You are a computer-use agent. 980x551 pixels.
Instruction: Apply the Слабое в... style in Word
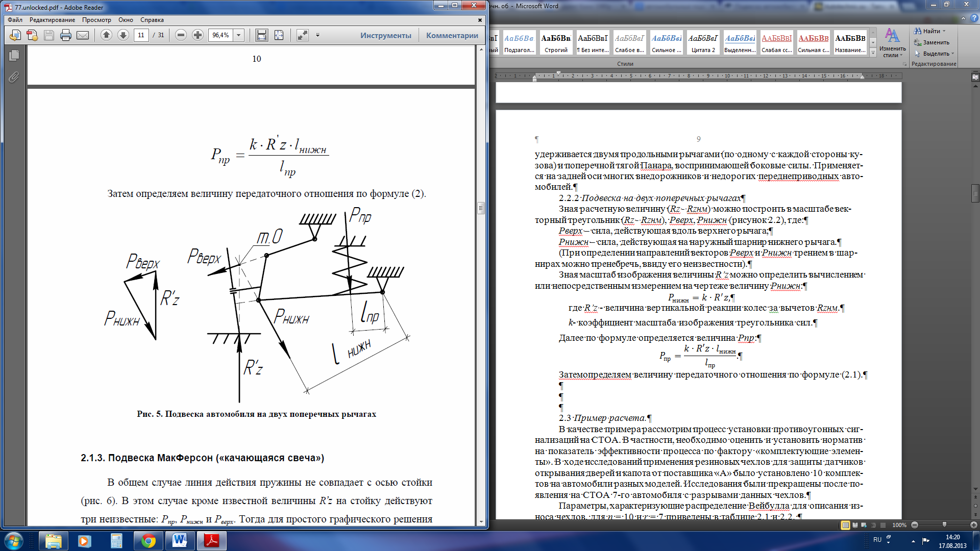[x=629, y=42]
